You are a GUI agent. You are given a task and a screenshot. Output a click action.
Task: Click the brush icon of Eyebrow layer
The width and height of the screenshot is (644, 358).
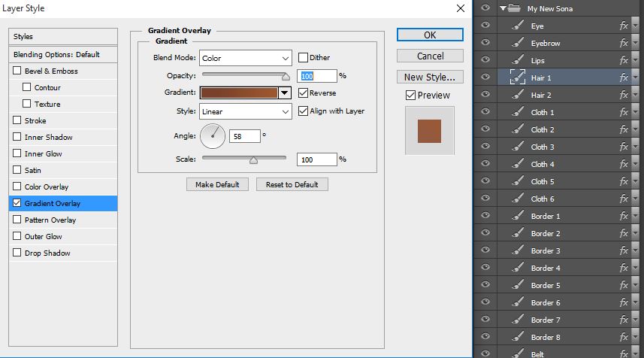pos(517,43)
